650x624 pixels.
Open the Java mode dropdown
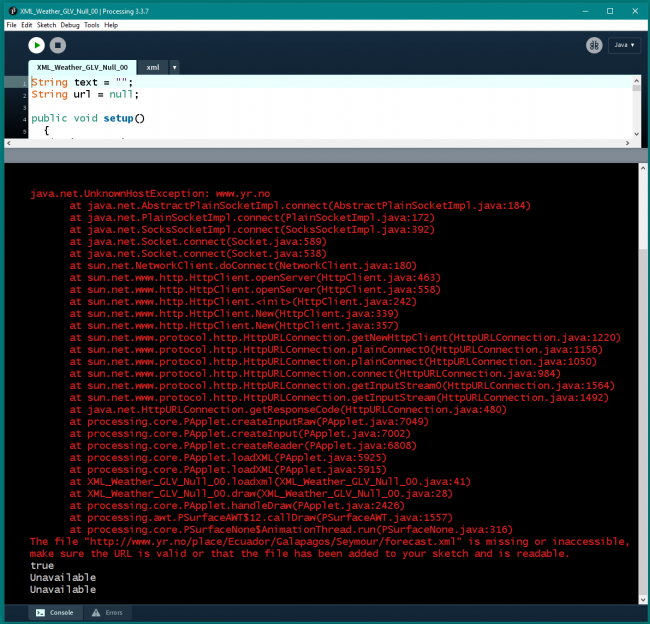coord(624,45)
